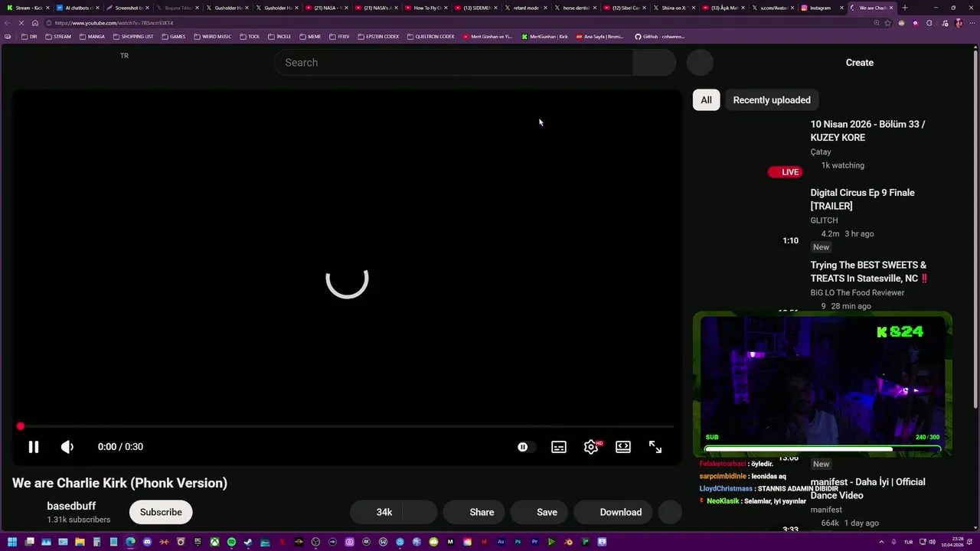Click the voice search microphone button

[700, 63]
